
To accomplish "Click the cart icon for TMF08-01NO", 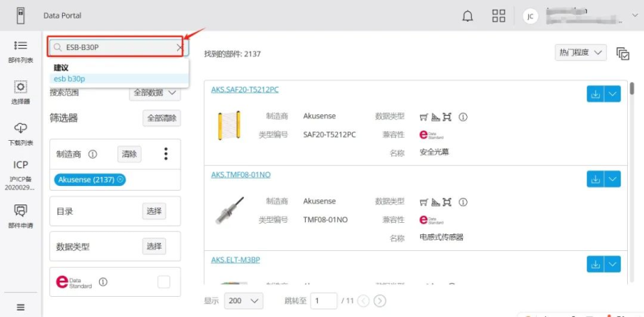I will tap(424, 202).
